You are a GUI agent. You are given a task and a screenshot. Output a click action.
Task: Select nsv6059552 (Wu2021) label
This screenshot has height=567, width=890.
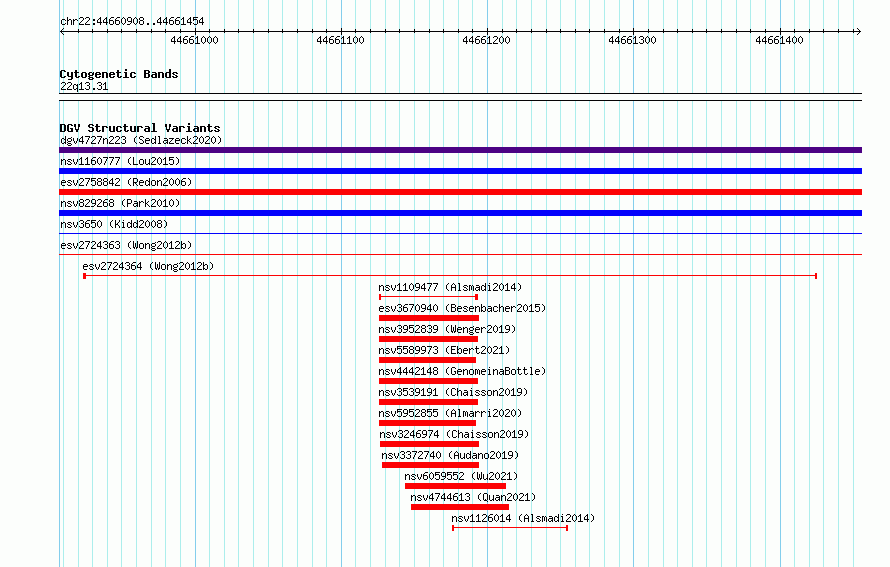(461, 476)
